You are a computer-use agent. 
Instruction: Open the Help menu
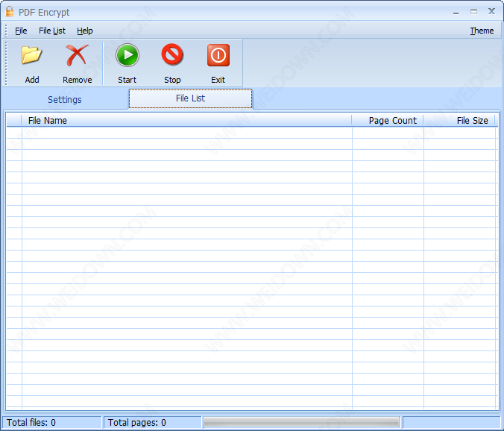[x=85, y=31]
